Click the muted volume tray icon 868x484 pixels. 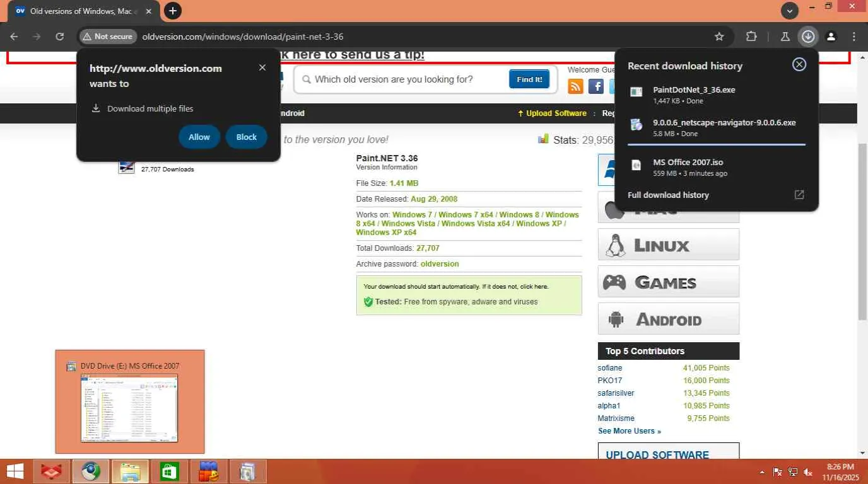(x=807, y=472)
